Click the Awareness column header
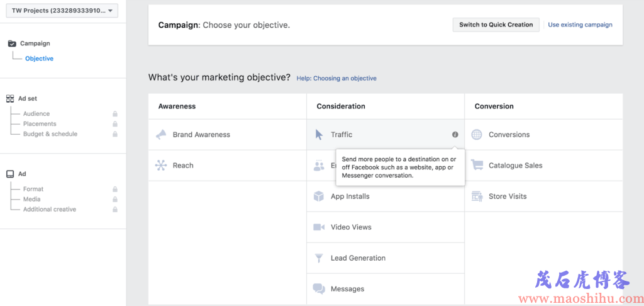644x306 pixels. (177, 106)
